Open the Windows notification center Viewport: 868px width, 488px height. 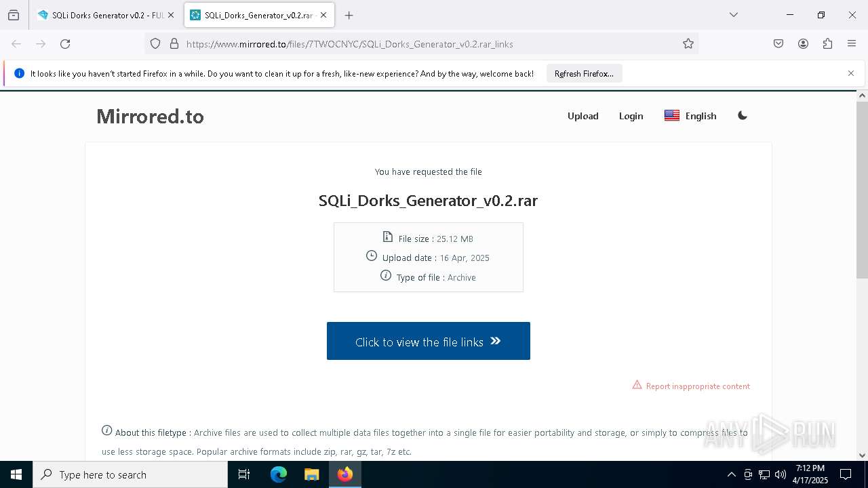[x=846, y=474]
